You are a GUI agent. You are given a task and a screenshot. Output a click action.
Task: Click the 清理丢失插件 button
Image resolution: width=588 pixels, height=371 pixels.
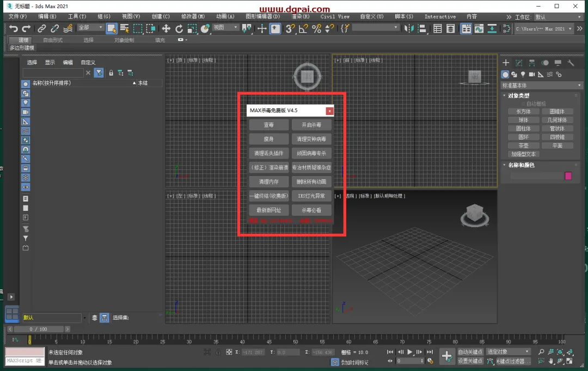(x=268, y=154)
